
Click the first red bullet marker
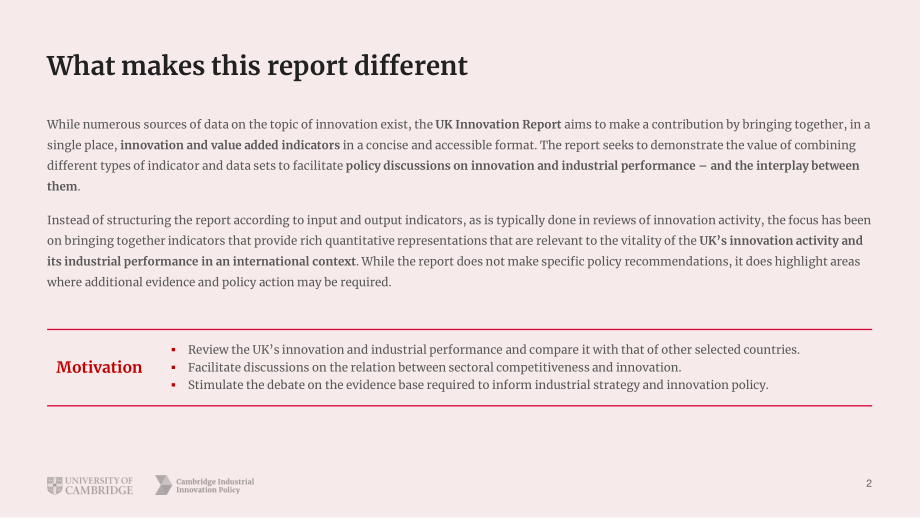tap(174, 350)
